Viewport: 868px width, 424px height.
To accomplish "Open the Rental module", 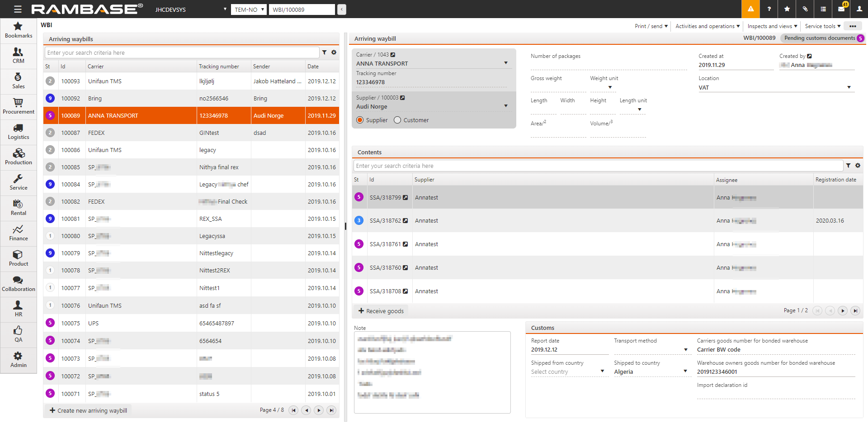I will [18, 208].
